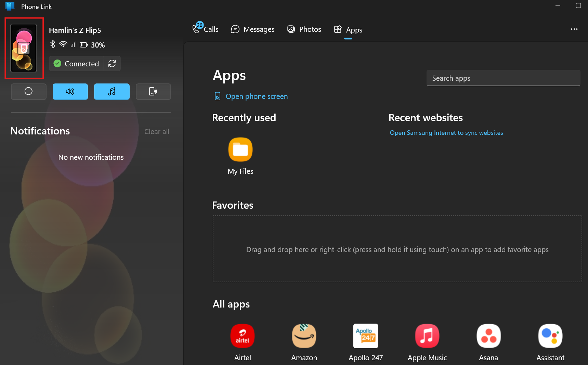Screen dimensions: 588x365
Task: Click the phone battery icon
Action: pos(83,45)
